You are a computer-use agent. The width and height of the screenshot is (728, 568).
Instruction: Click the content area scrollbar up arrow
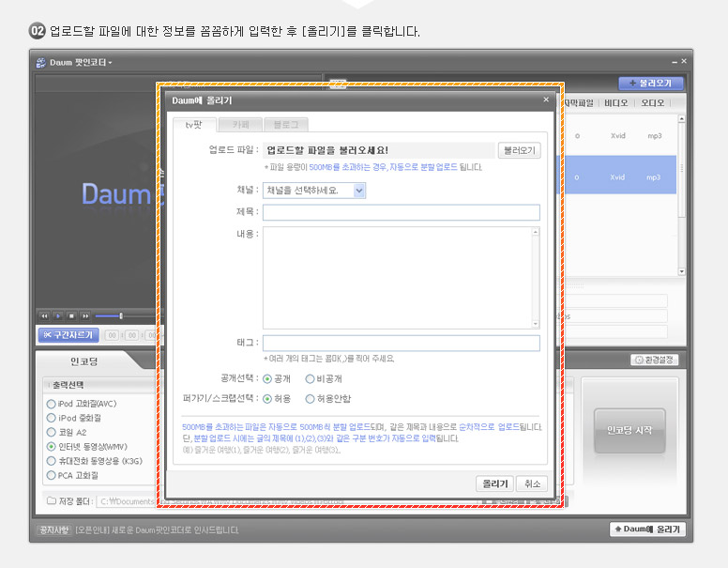[x=536, y=232]
